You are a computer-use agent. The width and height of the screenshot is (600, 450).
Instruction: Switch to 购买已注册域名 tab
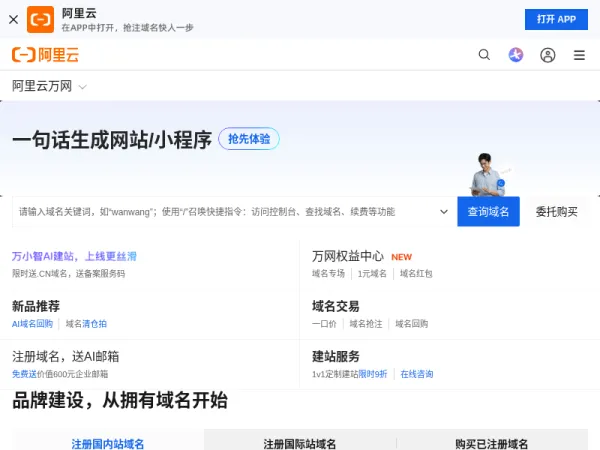coord(492,441)
